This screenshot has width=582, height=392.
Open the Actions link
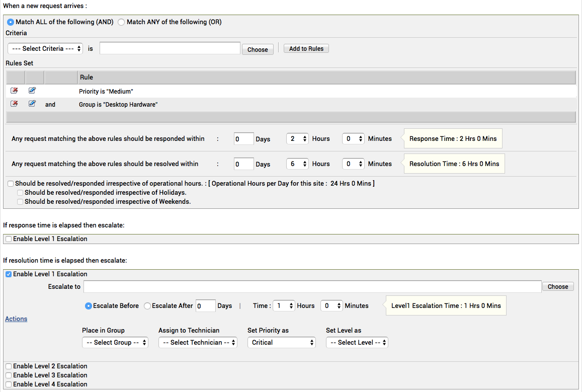(x=16, y=319)
